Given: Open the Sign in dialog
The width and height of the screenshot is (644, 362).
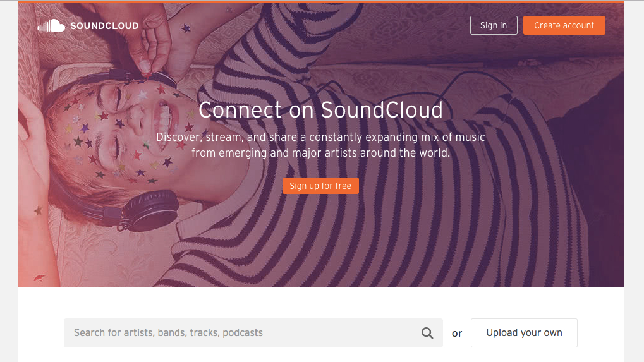Looking at the screenshot, I should (x=494, y=25).
